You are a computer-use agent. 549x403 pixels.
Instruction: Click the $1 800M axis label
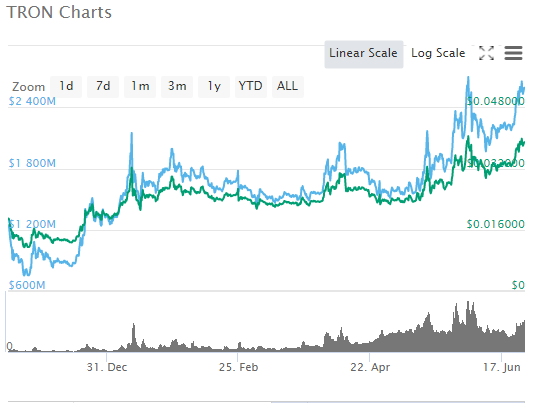coord(32,163)
